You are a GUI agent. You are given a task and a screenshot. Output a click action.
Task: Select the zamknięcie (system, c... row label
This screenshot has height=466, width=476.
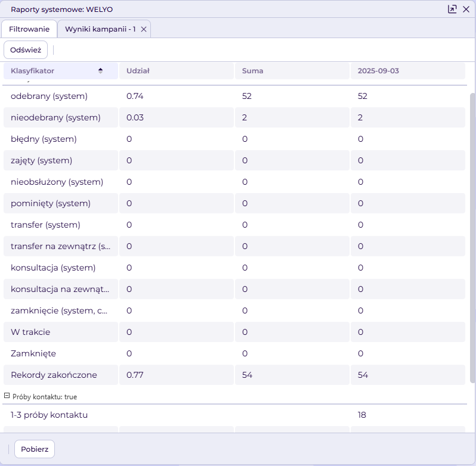click(59, 311)
